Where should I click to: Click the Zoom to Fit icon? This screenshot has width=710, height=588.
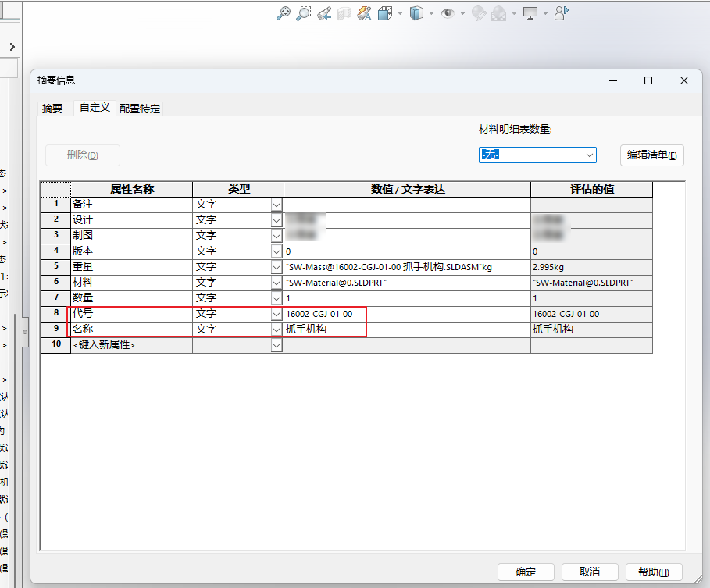click(284, 13)
